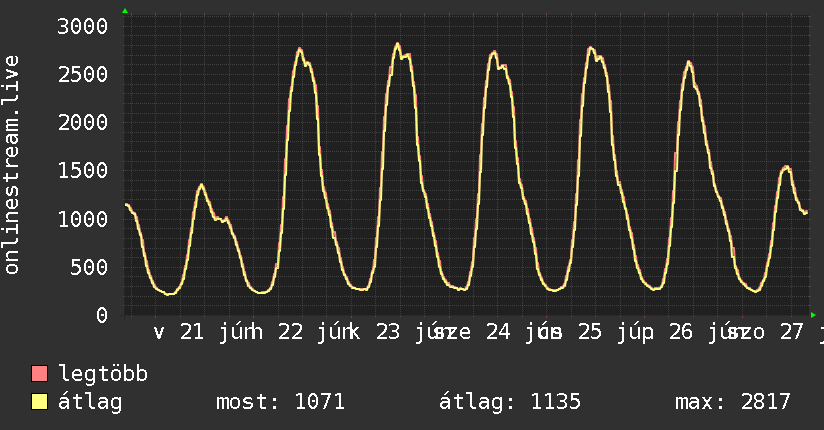Image resolution: width=824 pixels, height=430 pixels.
Task: Click the highest curve peak near 23
Action: tap(397, 44)
